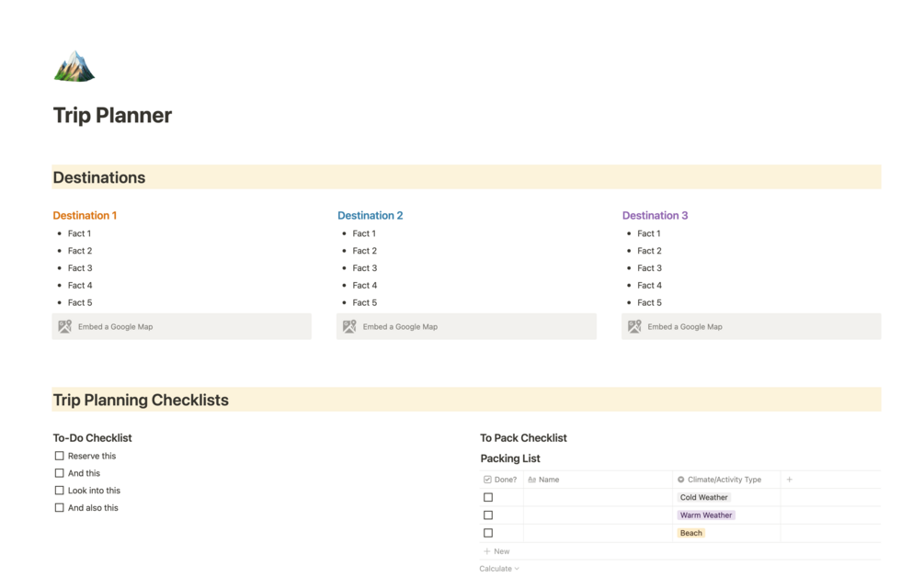The width and height of the screenshot is (924, 588).
Task: Check the Reserve this checkbox
Action: point(59,456)
